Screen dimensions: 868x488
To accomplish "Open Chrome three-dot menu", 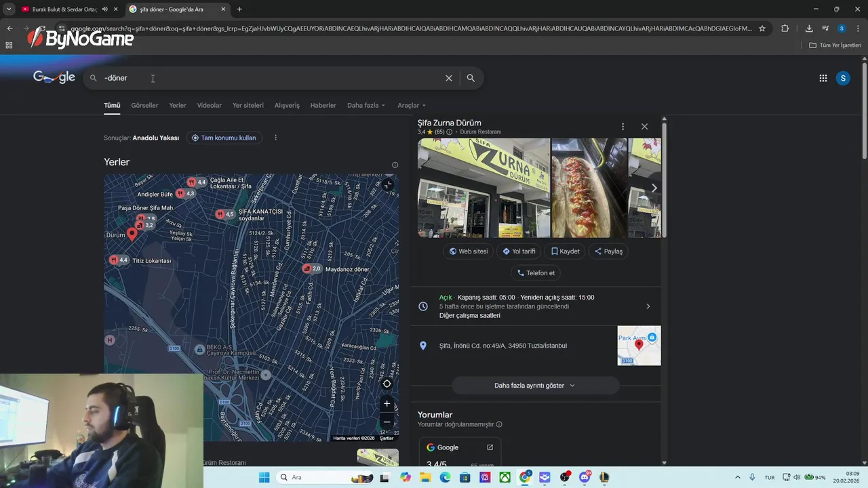I will pyautogui.click(x=857, y=28).
